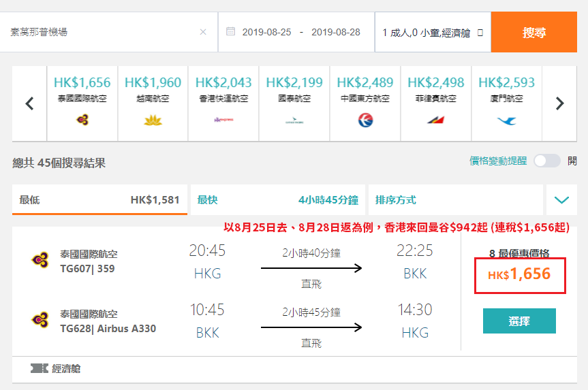Click the Thai Airways logo in carousel
588x390 pixels.
82,120
